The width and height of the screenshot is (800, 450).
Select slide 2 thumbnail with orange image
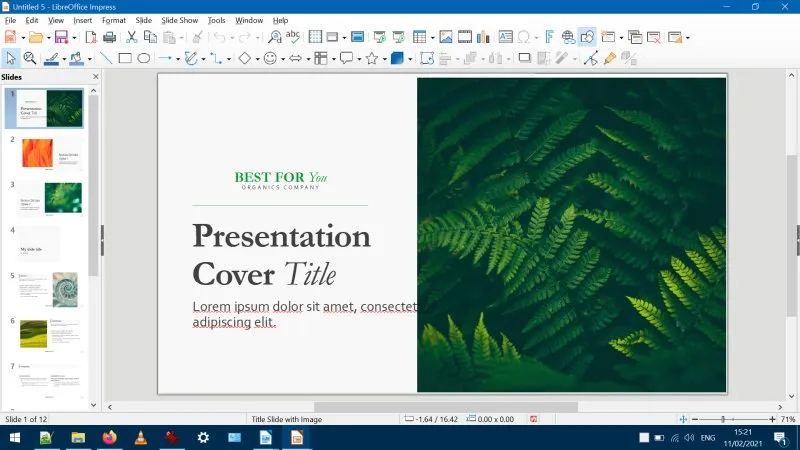(x=50, y=153)
